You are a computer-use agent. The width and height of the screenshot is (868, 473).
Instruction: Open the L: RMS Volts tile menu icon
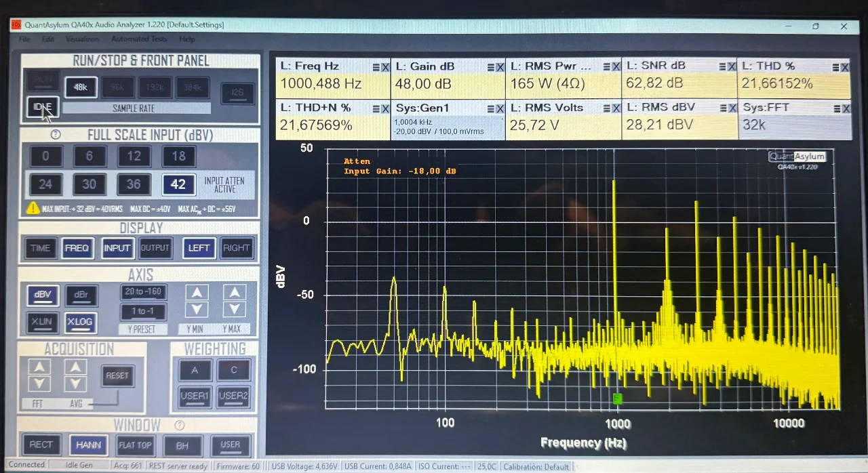pyautogui.click(x=606, y=108)
